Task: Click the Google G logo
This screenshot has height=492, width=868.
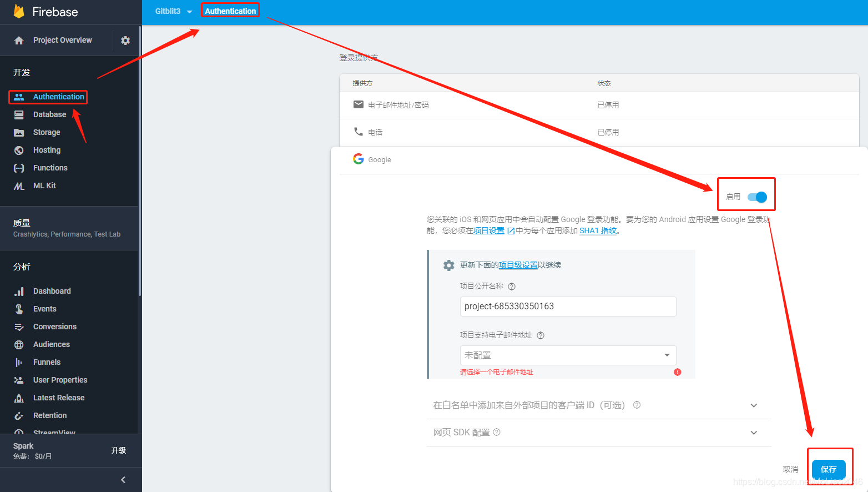Action: coord(359,159)
